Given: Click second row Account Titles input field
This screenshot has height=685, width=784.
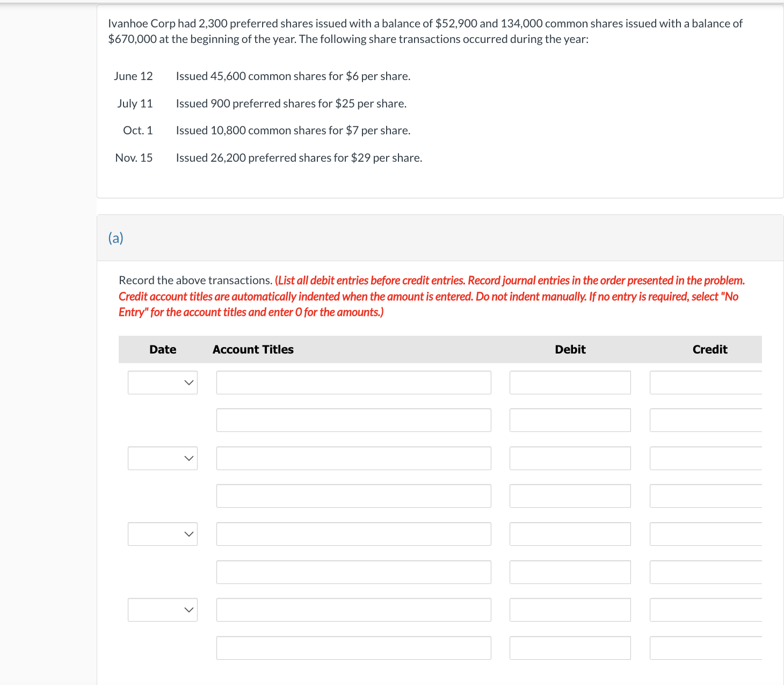Looking at the screenshot, I should (x=354, y=420).
